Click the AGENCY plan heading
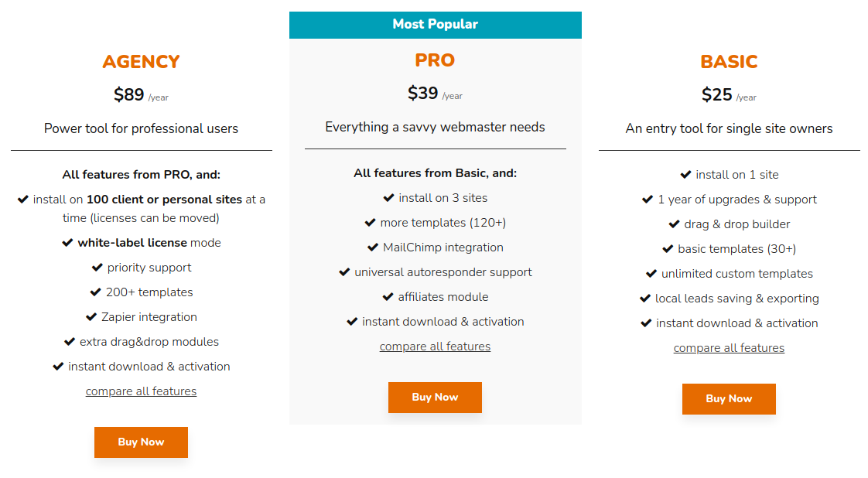The width and height of the screenshot is (868, 478). tap(141, 61)
